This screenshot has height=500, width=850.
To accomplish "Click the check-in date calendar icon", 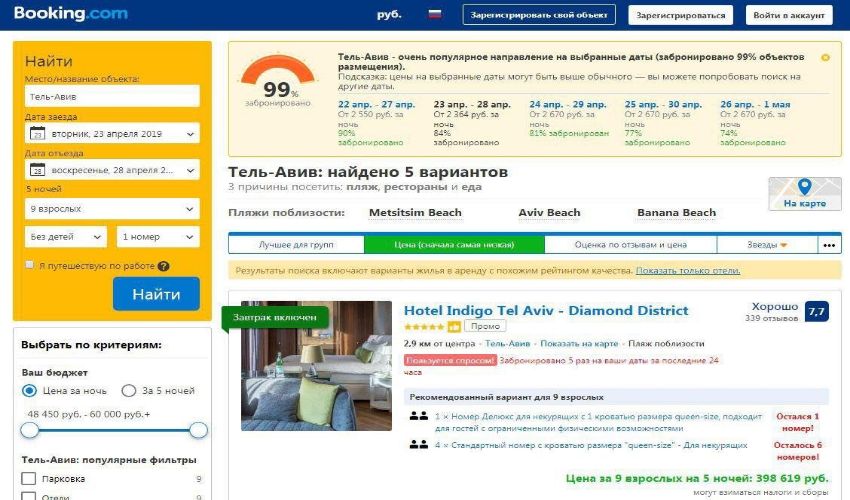I will coord(37,133).
